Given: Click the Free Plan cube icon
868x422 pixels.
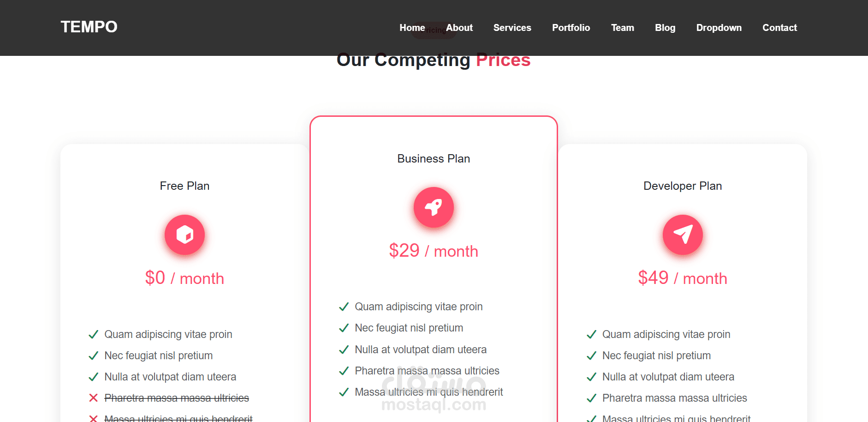Looking at the screenshot, I should pyautogui.click(x=184, y=235).
